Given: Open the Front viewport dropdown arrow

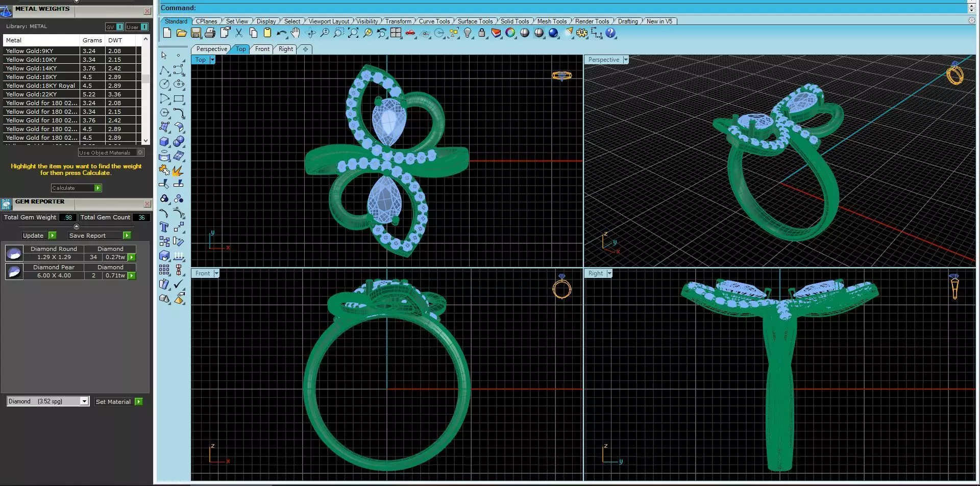Looking at the screenshot, I should [x=216, y=273].
